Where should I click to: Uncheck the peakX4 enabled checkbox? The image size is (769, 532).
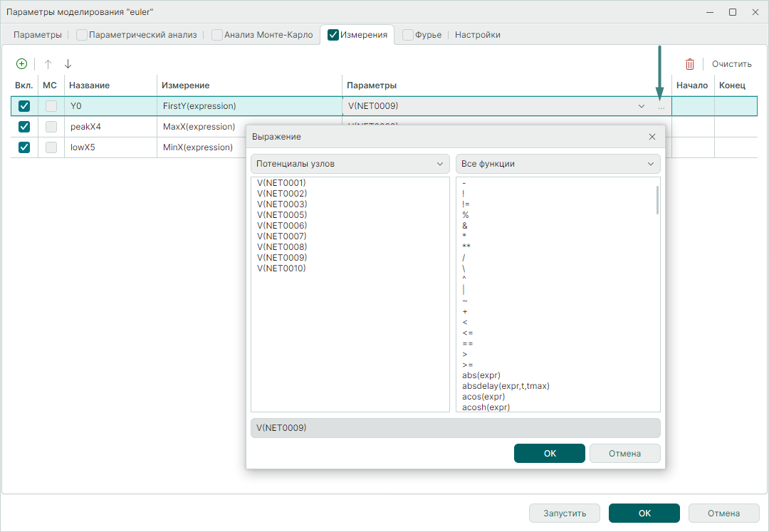click(x=24, y=127)
